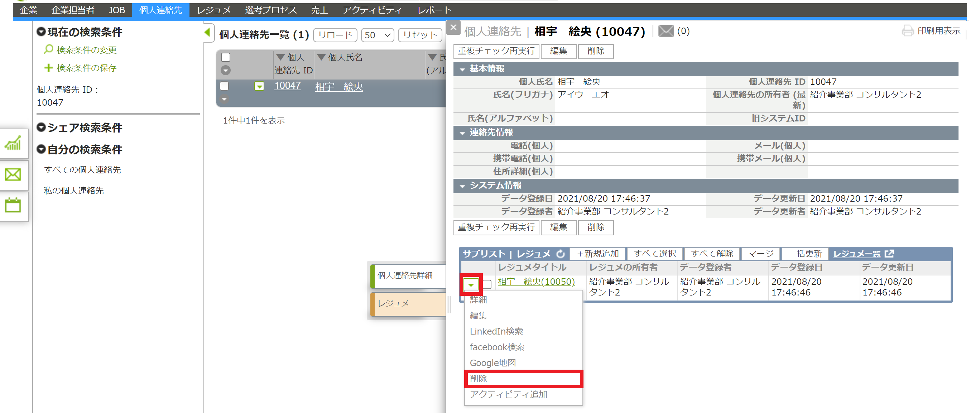Open the green dropdown for resume 10050
This screenshot has height=413, width=980.
(471, 284)
